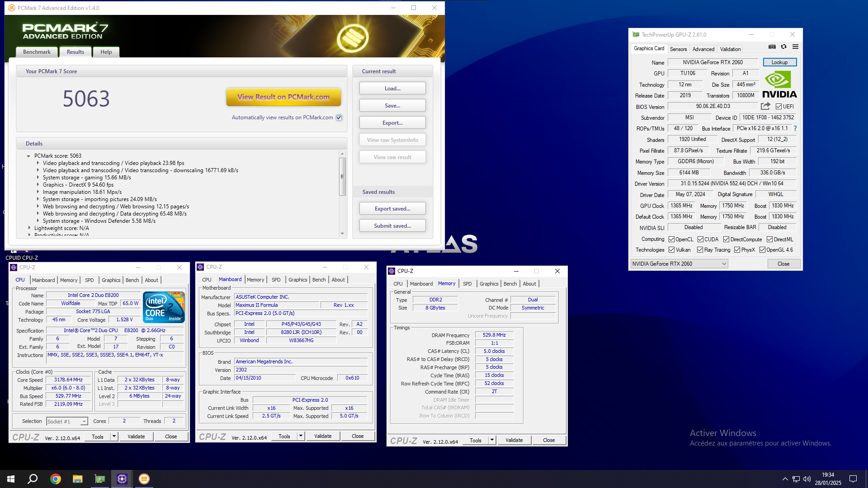Open network settings in system tray
Screen dimensions: 868x488
coord(796,479)
